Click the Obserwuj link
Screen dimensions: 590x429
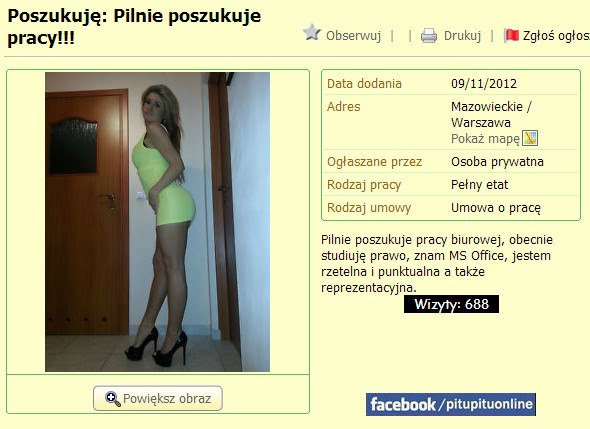click(x=353, y=36)
